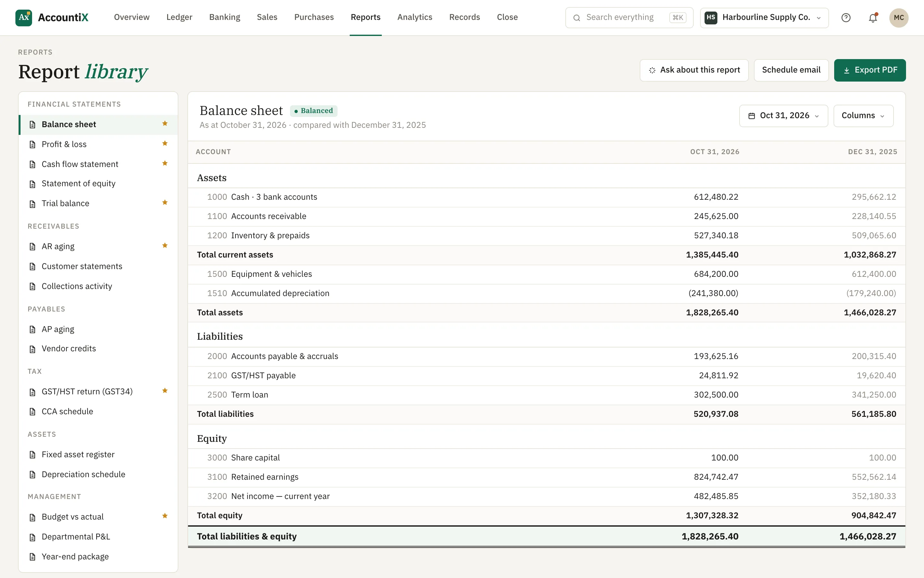Click the Balanced status badge
This screenshot has height=578, width=924.
tap(313, 111)
